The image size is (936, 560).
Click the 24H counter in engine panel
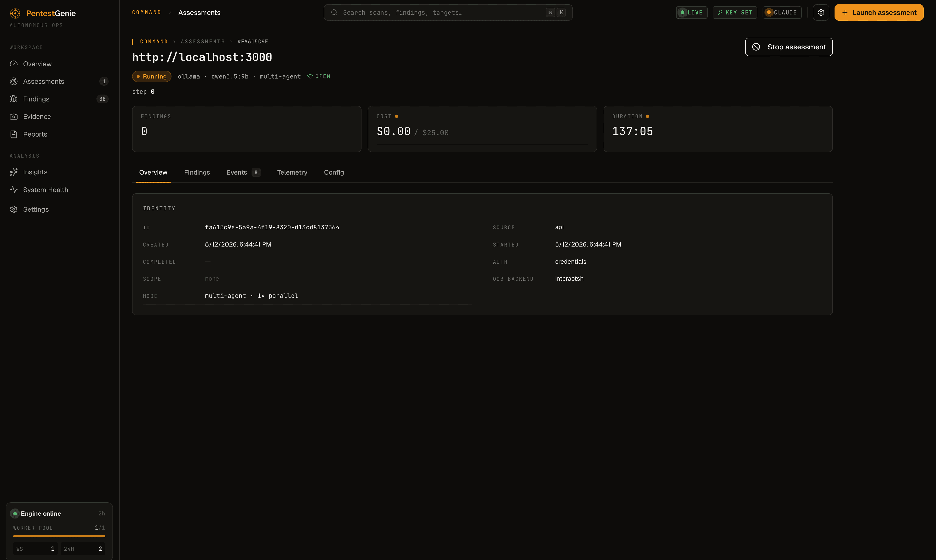(x=83, y=549)
